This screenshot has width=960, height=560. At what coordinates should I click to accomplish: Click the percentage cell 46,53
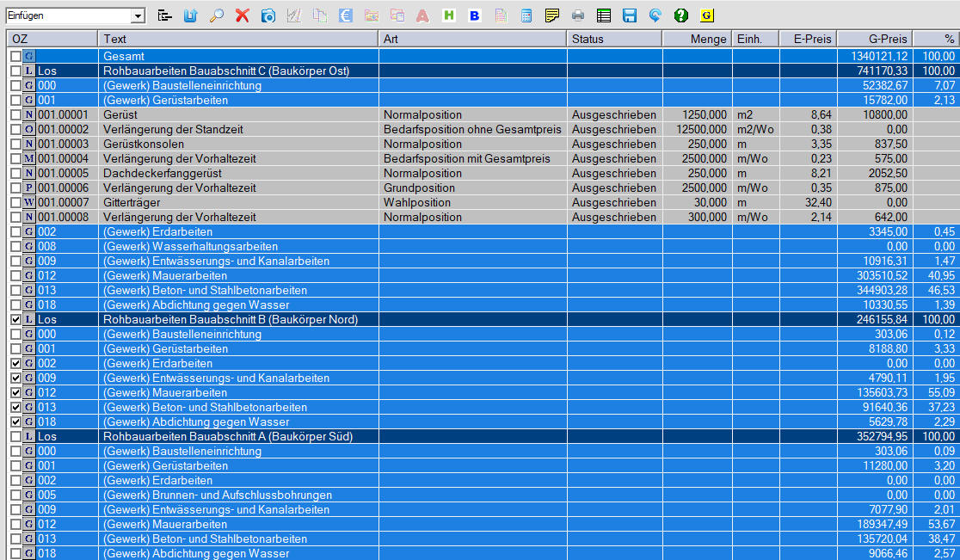point(936,290)
